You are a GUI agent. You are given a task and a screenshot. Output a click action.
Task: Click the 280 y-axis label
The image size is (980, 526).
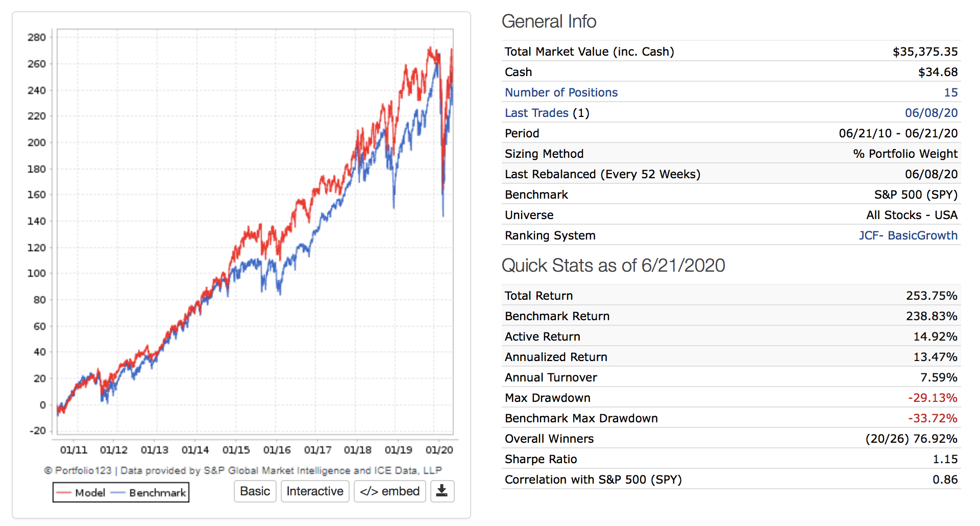pyautogui.click(x=37, y=37)
